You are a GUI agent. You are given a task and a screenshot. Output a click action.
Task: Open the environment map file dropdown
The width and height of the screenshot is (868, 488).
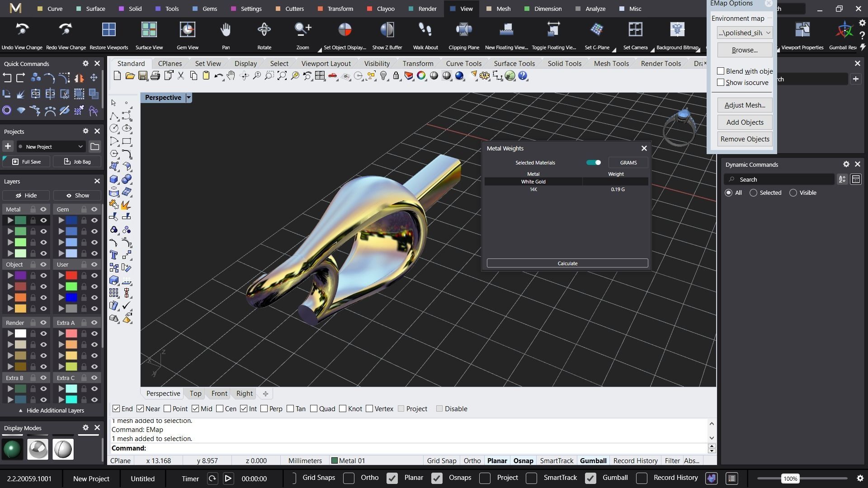click(768, 33)
